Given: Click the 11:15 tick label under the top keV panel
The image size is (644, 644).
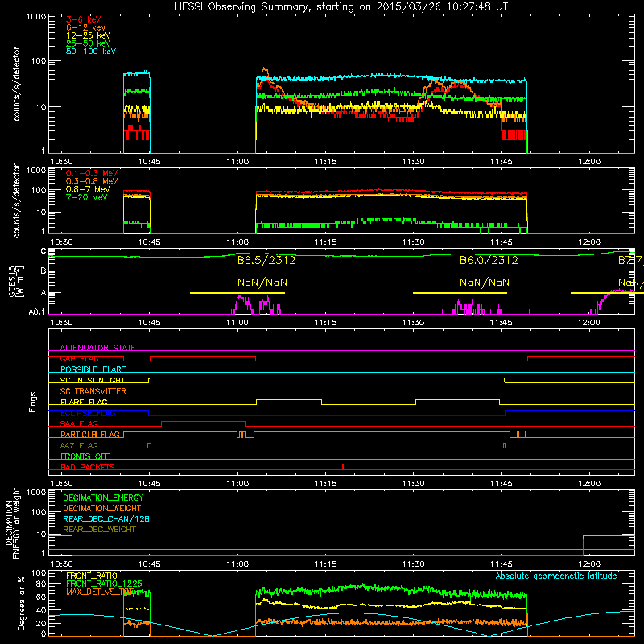Looking at the screenshot, I should point(325,162).
